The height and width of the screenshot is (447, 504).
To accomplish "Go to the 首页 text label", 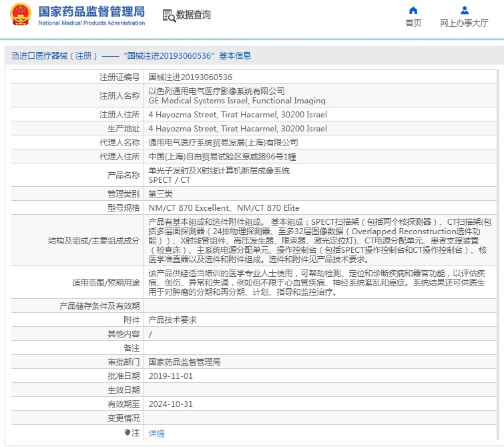I will (413, 23).
